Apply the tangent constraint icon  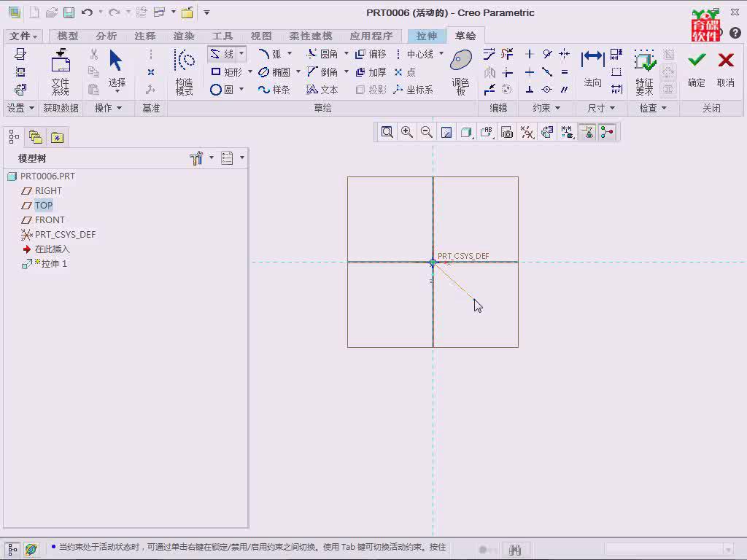coord(547,54)
